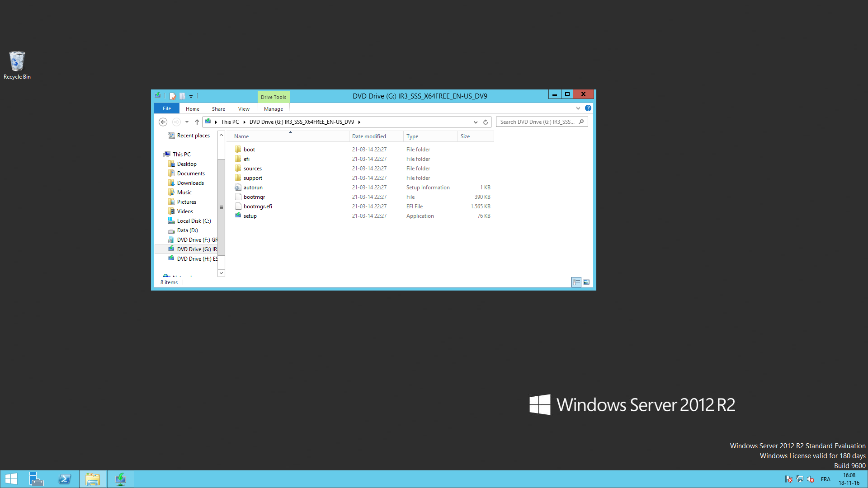Click the Properties quick access icon
Screen dimensions: 868x488
173,96
